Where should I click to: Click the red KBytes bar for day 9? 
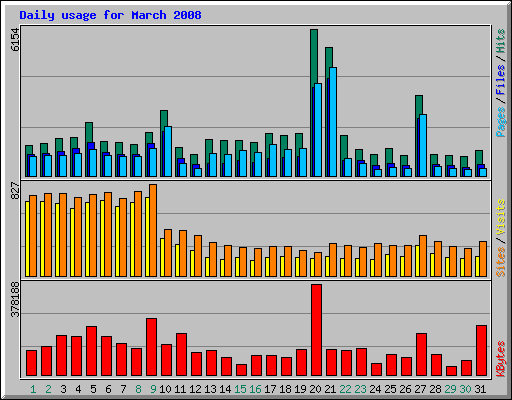click(151, 347)
